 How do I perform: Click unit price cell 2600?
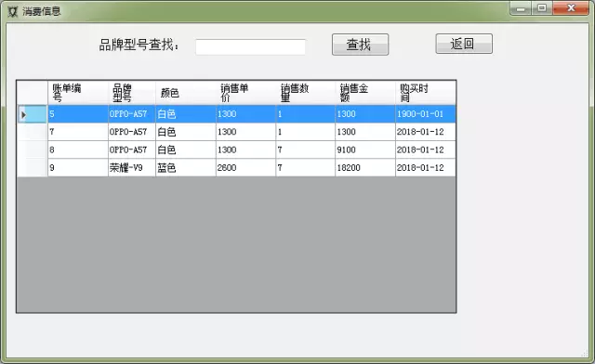pos(245,167)
